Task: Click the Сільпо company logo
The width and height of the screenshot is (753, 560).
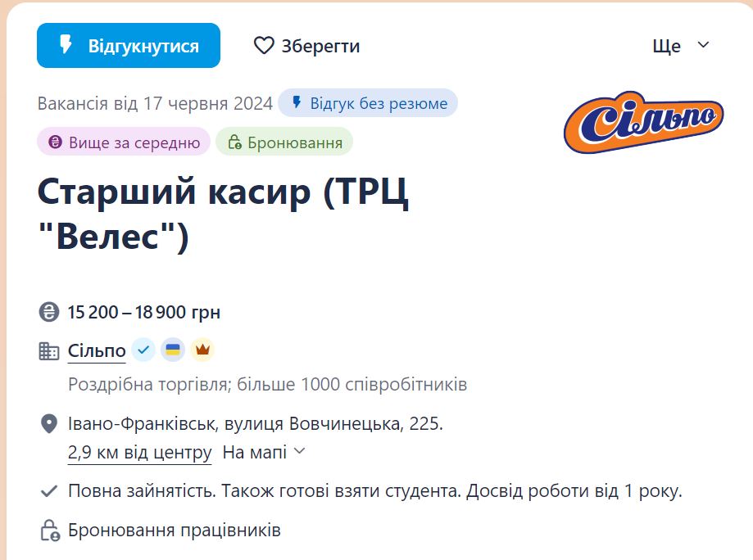Action: coord(643,122)
